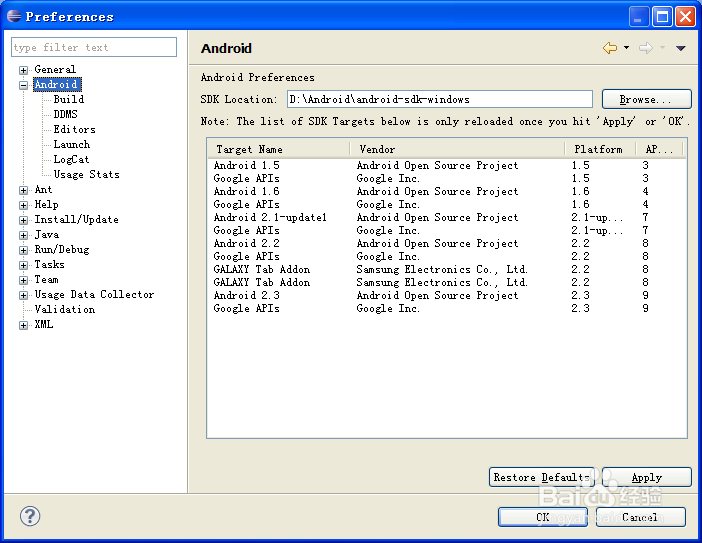
Task: Sort by Platform column header
Action: [x=599, y=149]
